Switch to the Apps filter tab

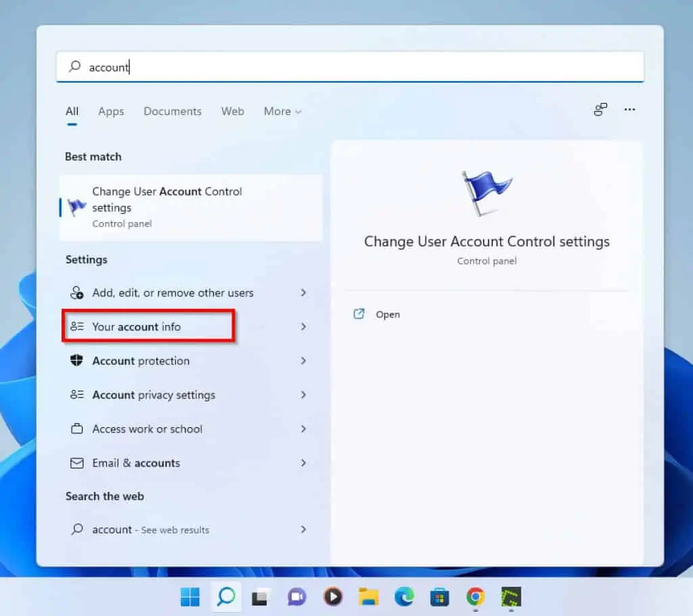pyautogui.click(x=111, y=112)
